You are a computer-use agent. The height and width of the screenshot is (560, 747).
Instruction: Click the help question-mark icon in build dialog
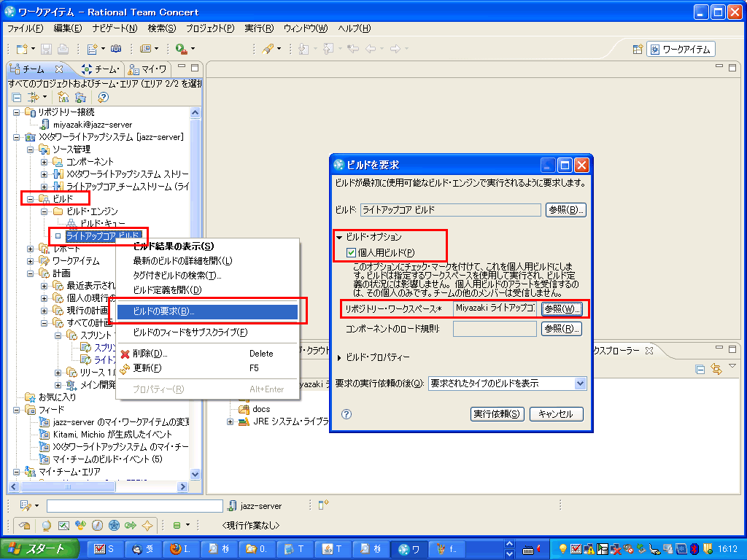347,414
